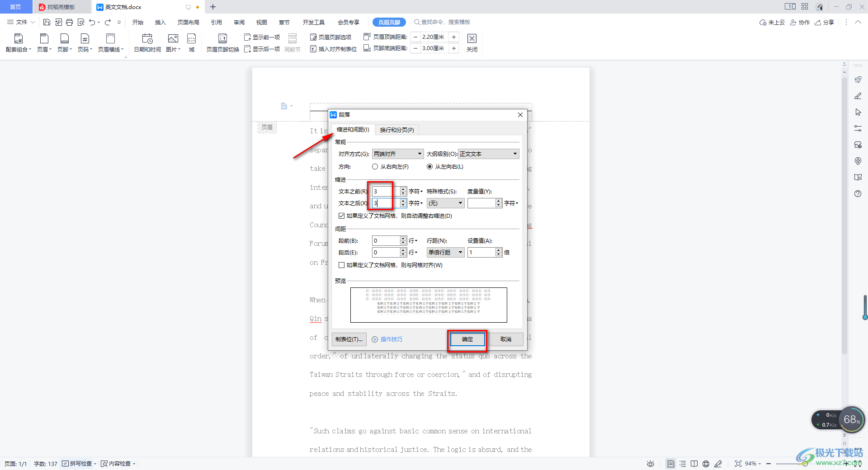Open the header/footer combination tool (配套组合)
868x470 pixels.
pyautogui.click(x=18, y=43)
